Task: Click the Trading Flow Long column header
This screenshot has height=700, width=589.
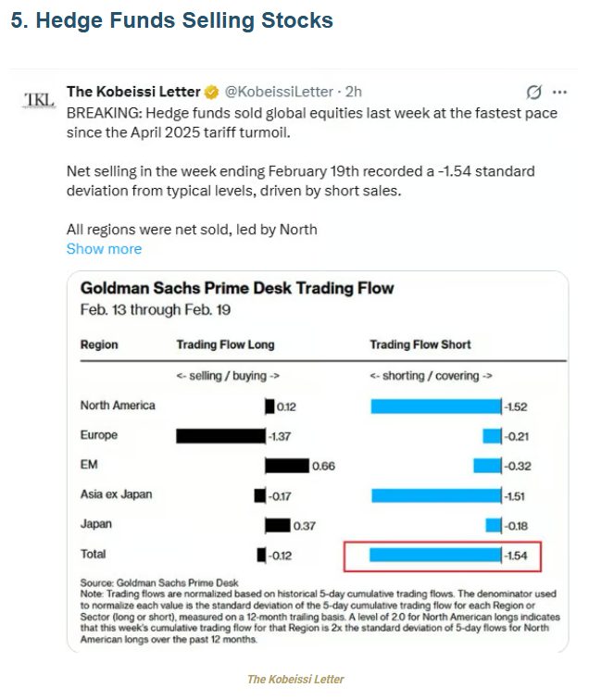Action: (x=225, y=344)
